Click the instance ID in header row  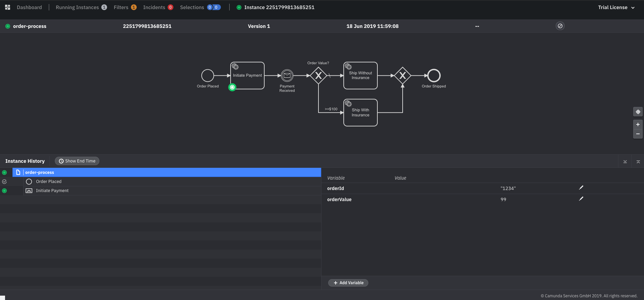pos(147,26)
